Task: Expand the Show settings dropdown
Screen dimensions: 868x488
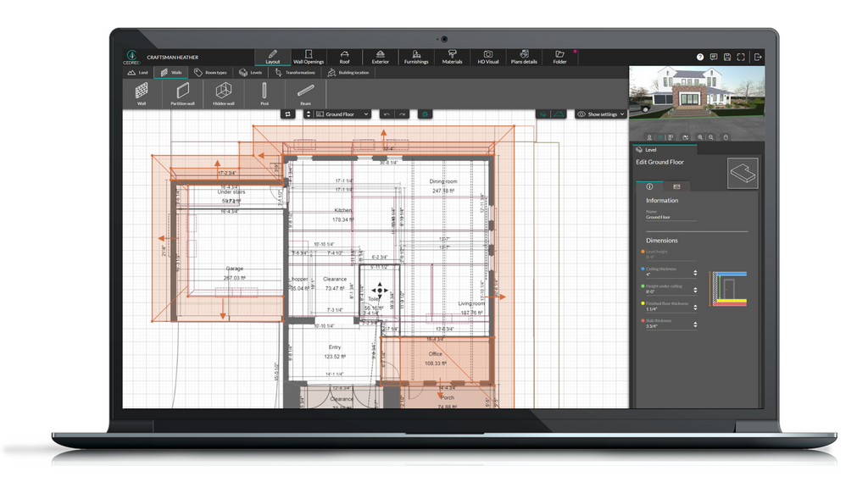Action: 601,114
